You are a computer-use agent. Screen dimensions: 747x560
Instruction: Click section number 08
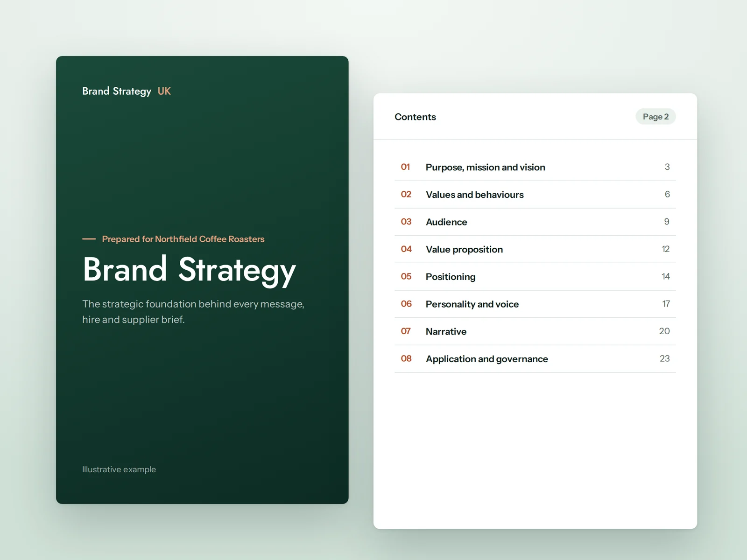(x=406, y=359)
